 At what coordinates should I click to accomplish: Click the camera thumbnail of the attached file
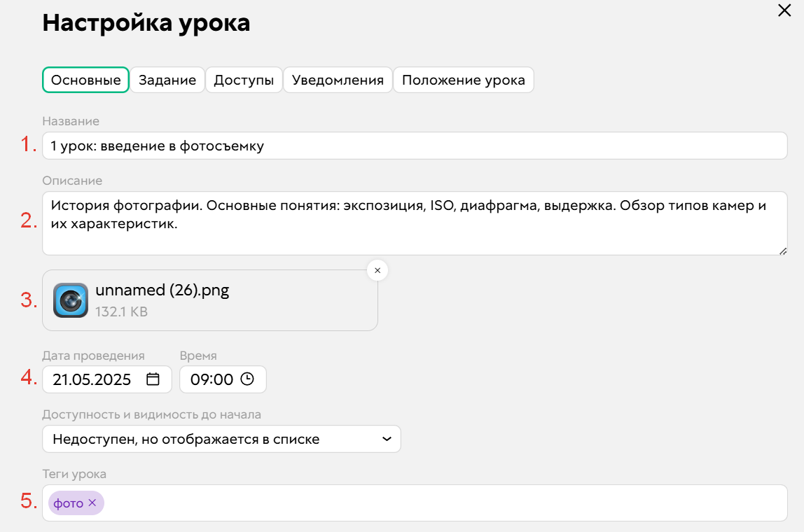(x=69, y=301)
